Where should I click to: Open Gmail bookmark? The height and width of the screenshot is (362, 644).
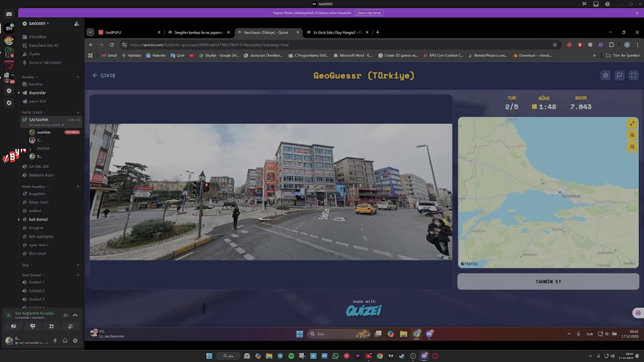(110, 55)
